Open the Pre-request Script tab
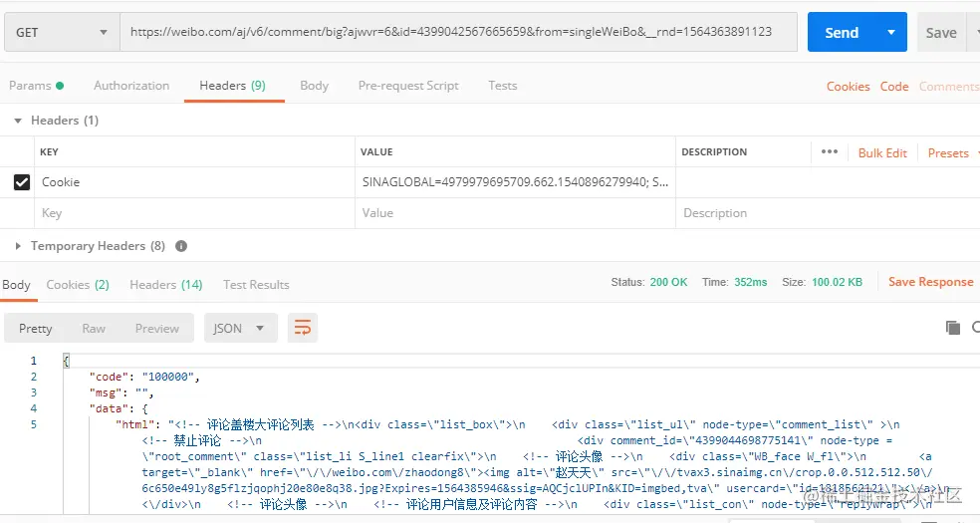The width and height of the screenshot is (980, 523). click(x=408, y=86)
